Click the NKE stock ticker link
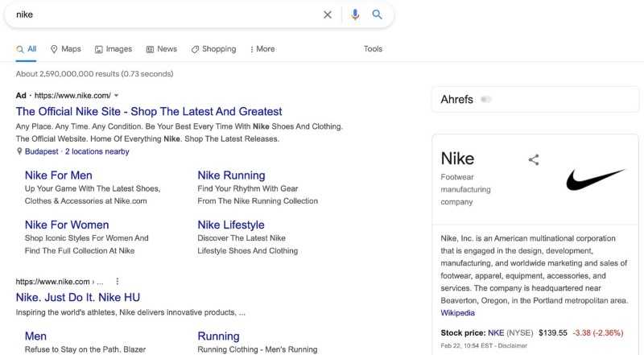The height and width of the screenshot is (355, 644). tap(496, 332)
